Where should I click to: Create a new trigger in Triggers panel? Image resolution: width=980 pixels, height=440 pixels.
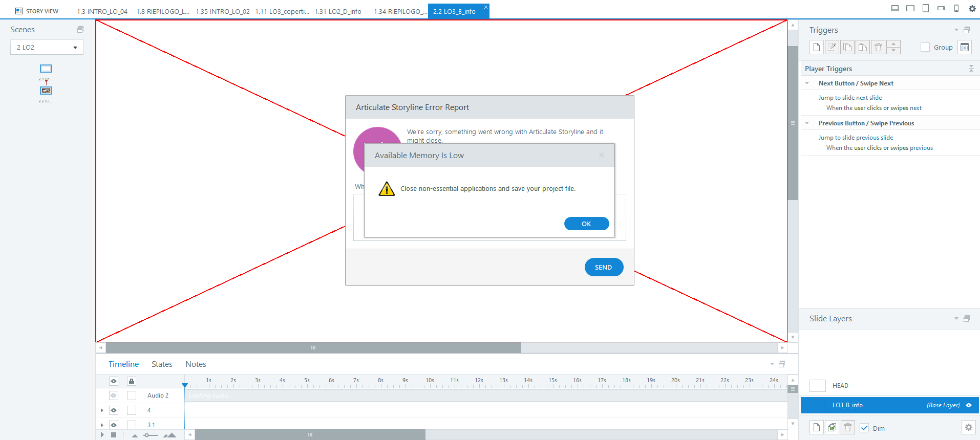tap(817, 47)
